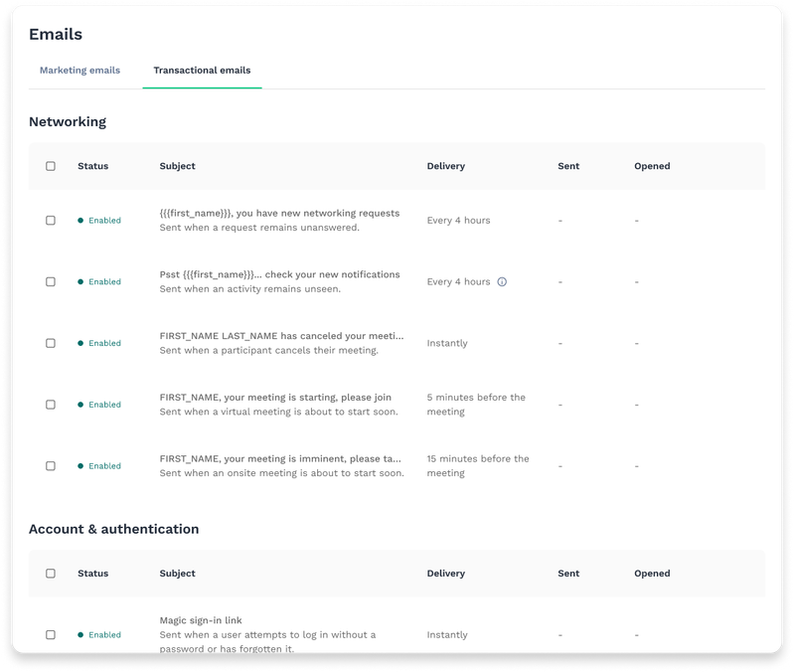Viewport: 794px width, 672px height.
Task: Open FIRST_NAME LAST_NAME has canceled meeting email
Action: (279, 336)
